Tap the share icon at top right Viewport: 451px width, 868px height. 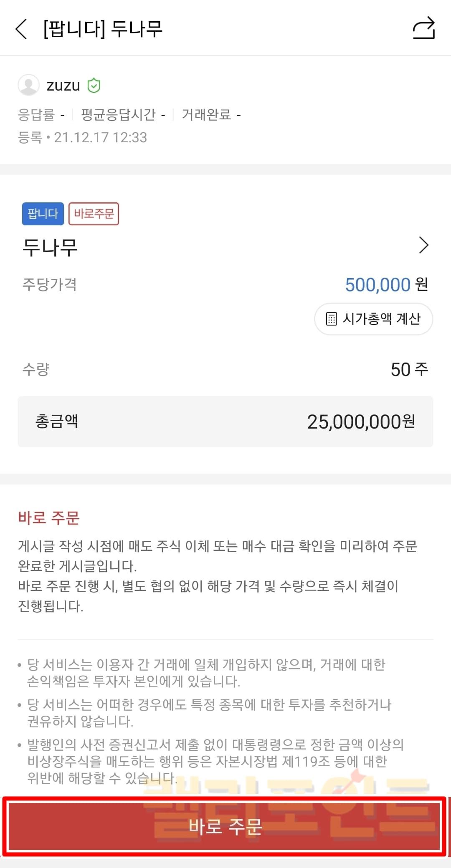(423, 28)
